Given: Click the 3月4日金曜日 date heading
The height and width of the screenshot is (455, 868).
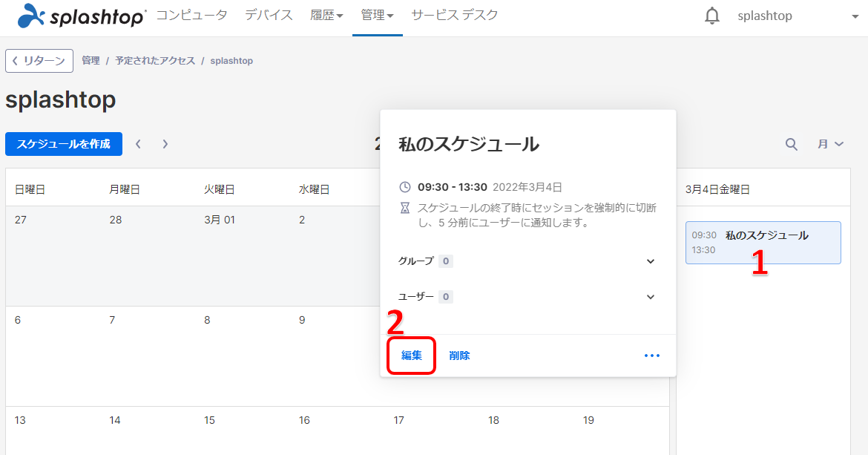Looking at the screenshot, I should [x=717, y=189].
